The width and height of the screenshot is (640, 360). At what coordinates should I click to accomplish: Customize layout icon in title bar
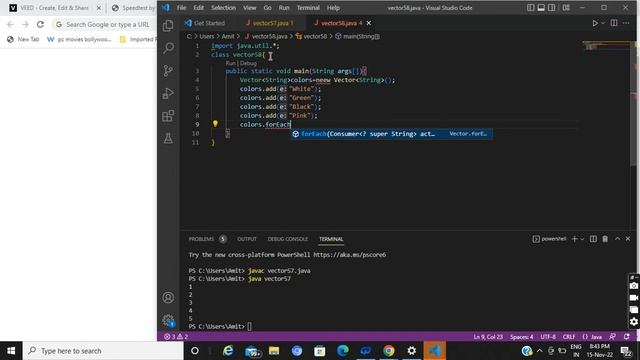coord(566,8)
